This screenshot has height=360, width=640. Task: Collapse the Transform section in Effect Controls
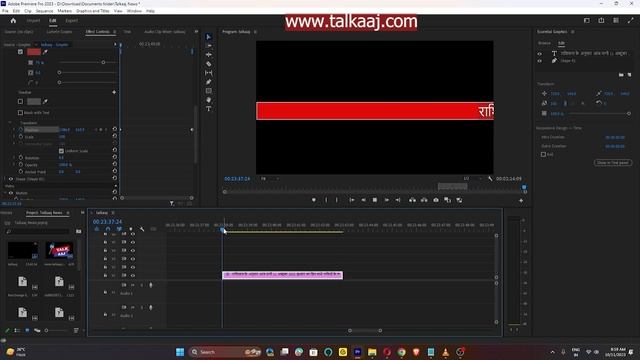(10, 122)
